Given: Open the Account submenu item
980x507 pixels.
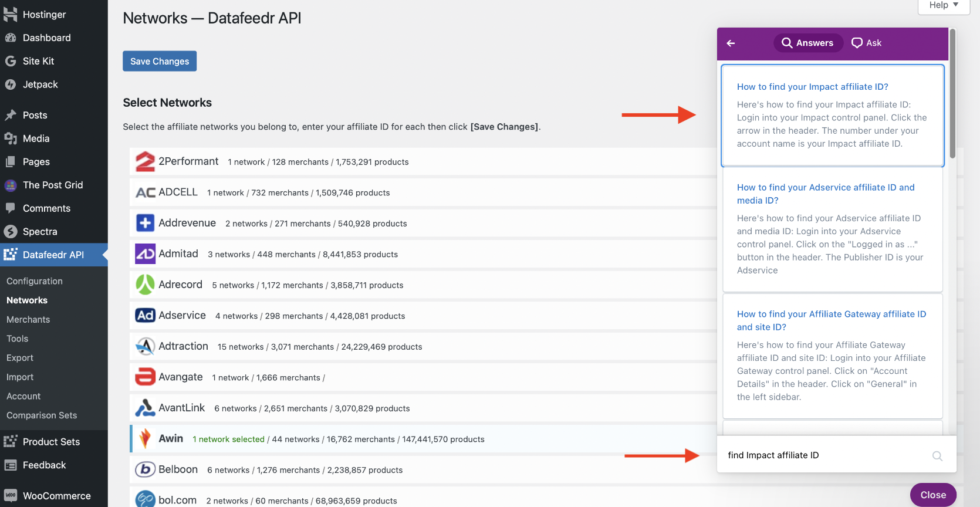Looking at the screenshot, I should pyautogui.click(x=23, y=396).
